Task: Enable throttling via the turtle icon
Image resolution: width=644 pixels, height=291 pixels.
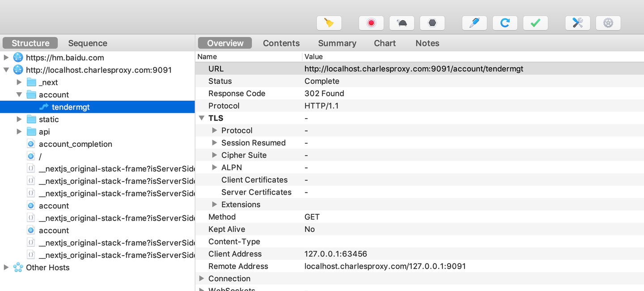Action: [402, 23]
